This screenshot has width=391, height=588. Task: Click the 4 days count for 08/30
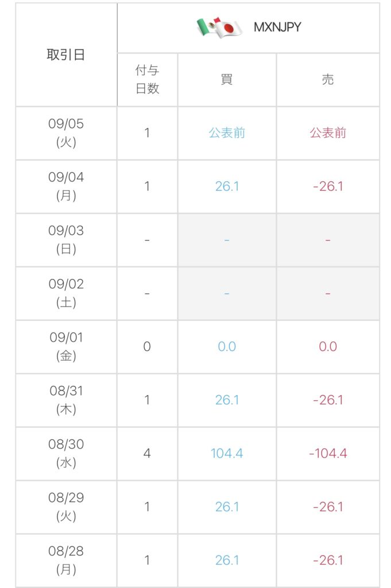click(x=147, y=454)
